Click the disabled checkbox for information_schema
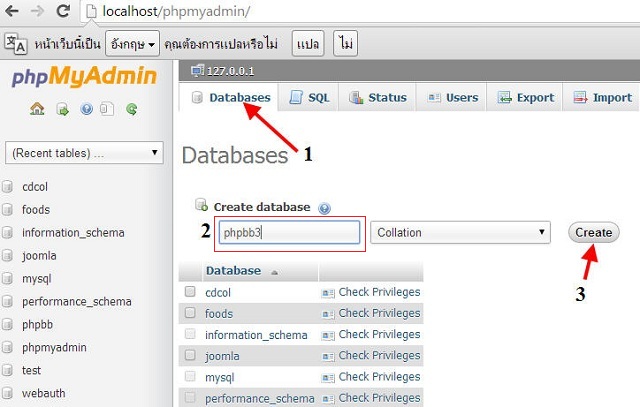This screenshot has height=407, width=640. pyautogui.click(x=190, y=334)
